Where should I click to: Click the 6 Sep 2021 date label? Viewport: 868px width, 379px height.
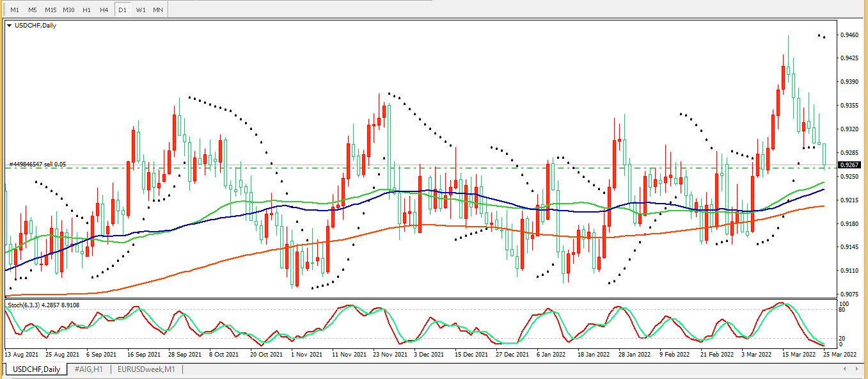coord(102,353)
